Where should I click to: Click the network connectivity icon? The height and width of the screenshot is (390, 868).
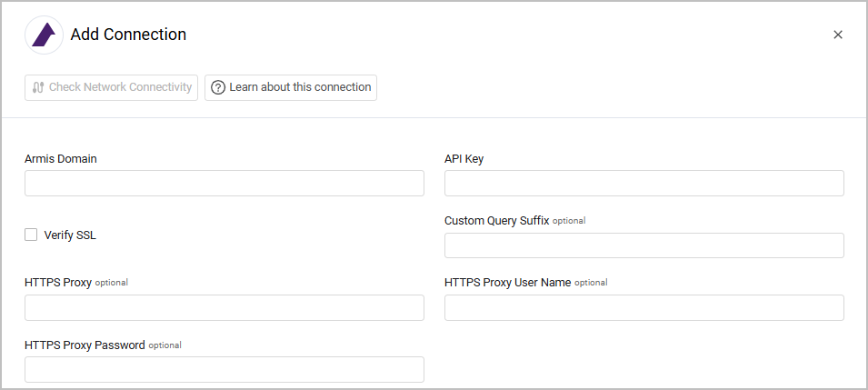(x=38, y=87)
